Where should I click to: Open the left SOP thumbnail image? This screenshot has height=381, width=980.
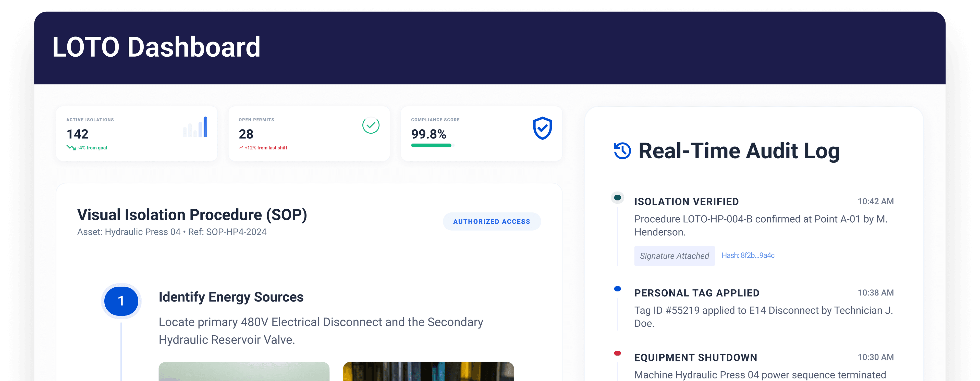tap(244, 372)
